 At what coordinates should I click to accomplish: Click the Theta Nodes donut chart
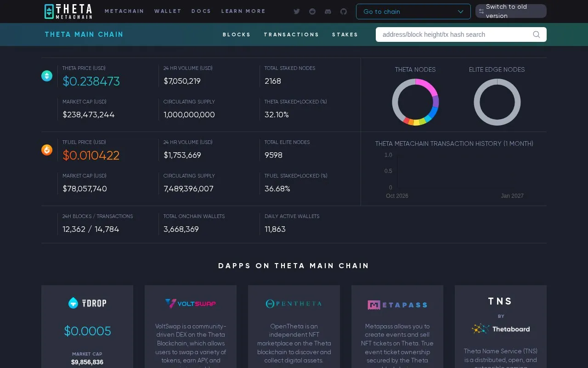coord(415,102)
